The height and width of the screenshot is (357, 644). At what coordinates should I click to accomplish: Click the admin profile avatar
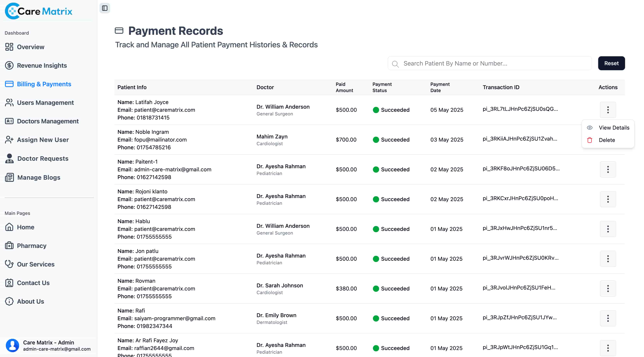click(x=13, y=345)
